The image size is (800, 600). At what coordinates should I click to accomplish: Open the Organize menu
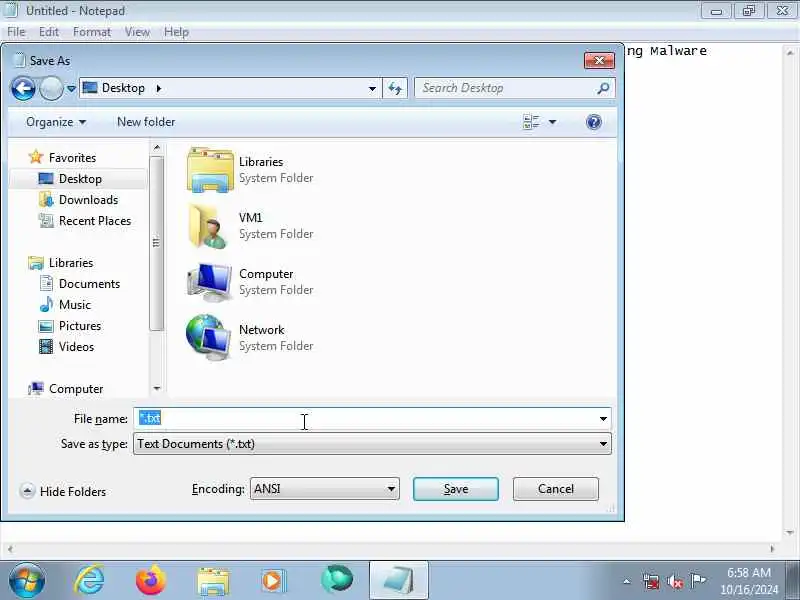[x=56, y=122]
